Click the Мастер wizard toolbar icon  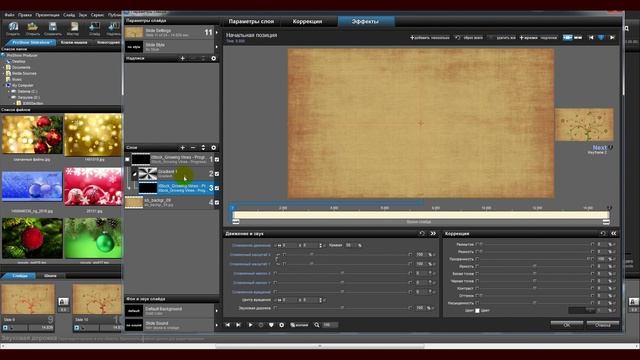(x=74, y=27)
